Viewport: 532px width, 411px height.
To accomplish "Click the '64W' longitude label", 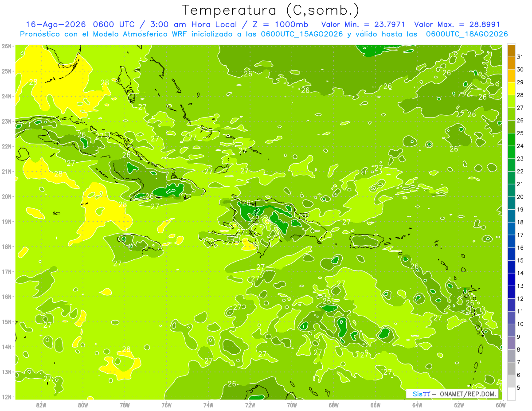I will coord(417,405).
